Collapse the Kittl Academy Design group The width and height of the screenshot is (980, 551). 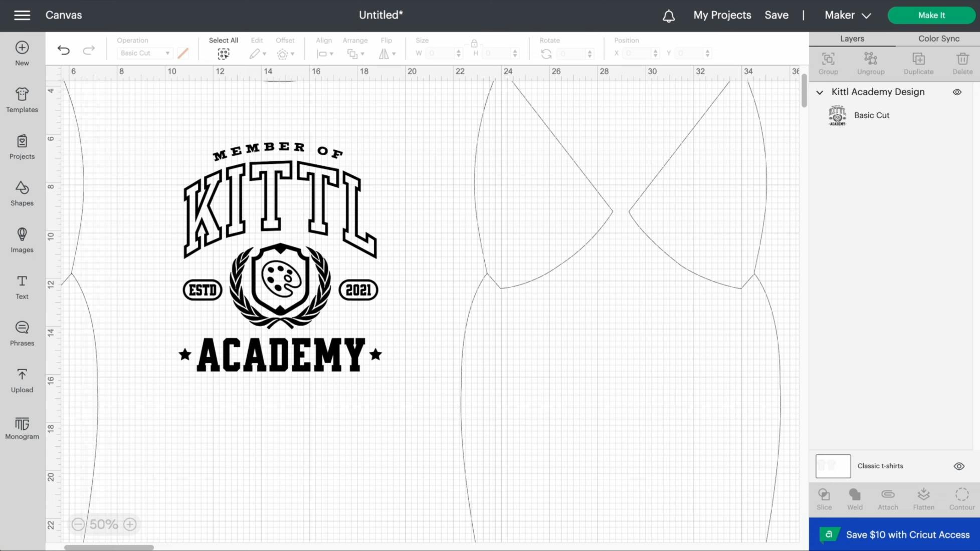click(820, 92)
